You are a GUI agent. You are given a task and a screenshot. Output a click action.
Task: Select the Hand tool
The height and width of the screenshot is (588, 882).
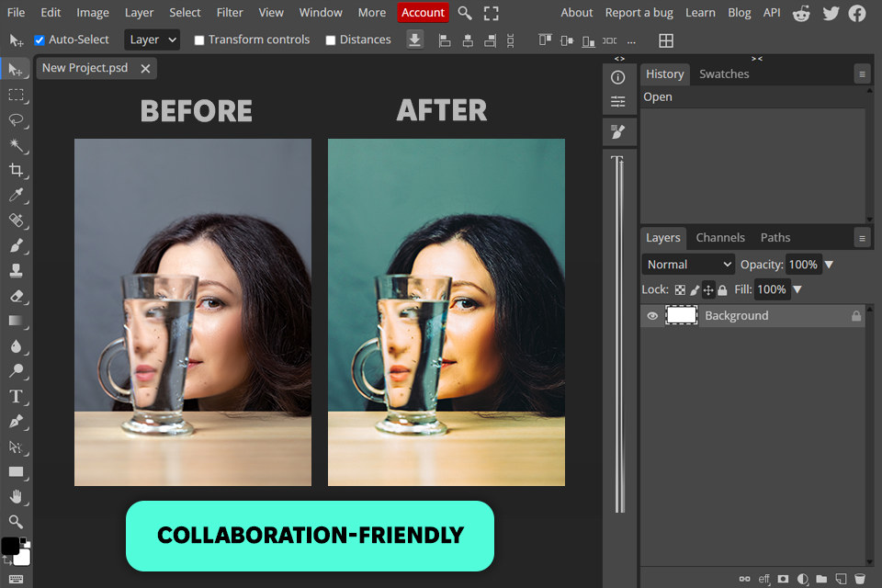point(16,497)
